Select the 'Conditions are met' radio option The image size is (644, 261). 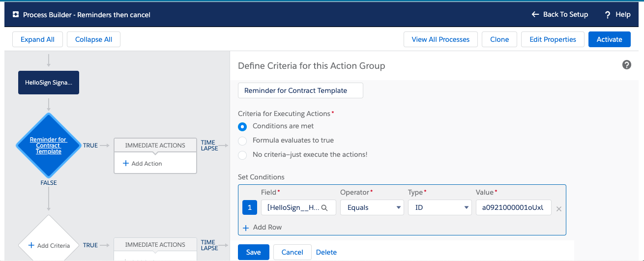click(242, 126)
